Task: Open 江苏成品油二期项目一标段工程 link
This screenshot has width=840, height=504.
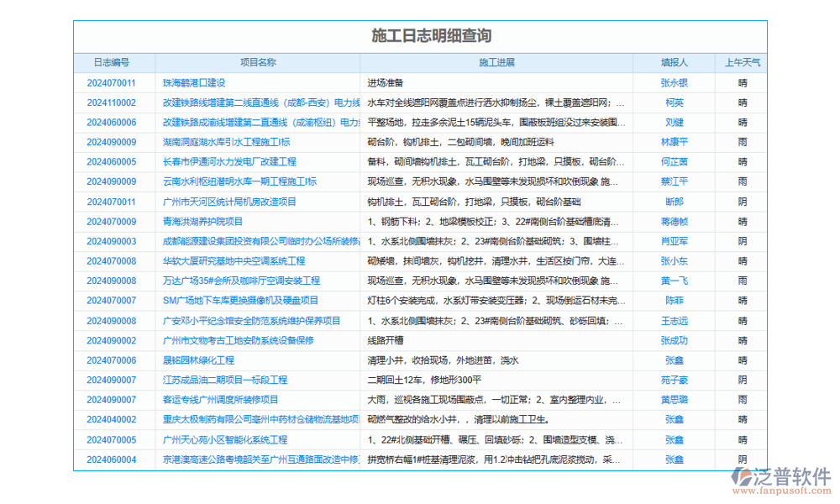Action: [225, 381]
